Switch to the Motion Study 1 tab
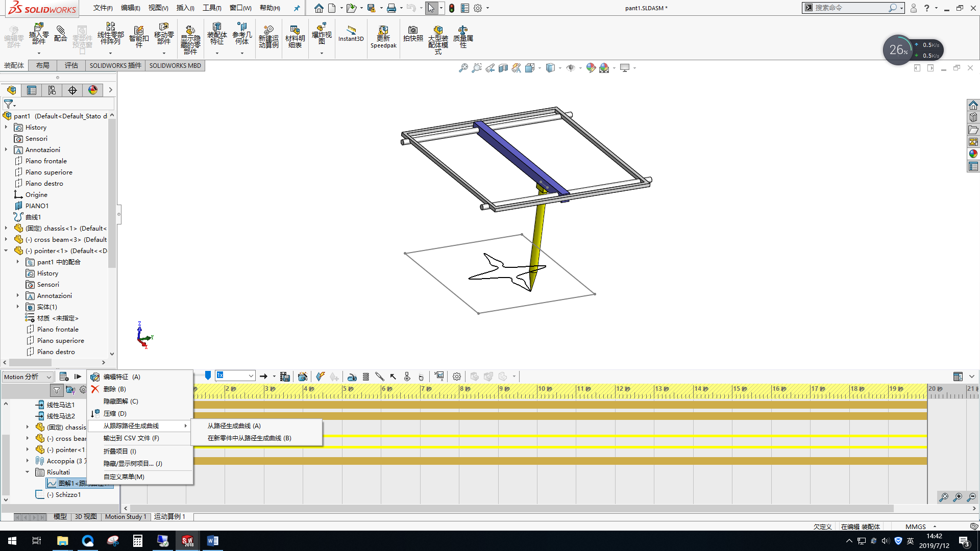Viewport: 980px width, 551px height. coord(126,516)
